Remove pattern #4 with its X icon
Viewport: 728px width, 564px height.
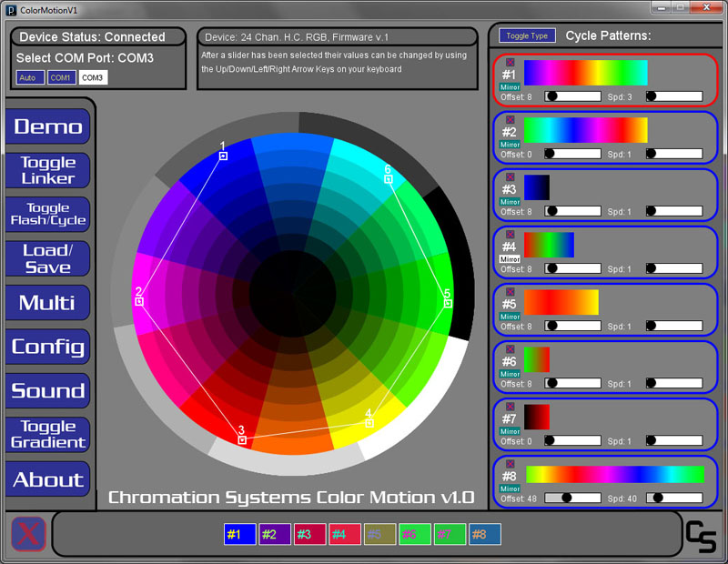coord(510,235)
